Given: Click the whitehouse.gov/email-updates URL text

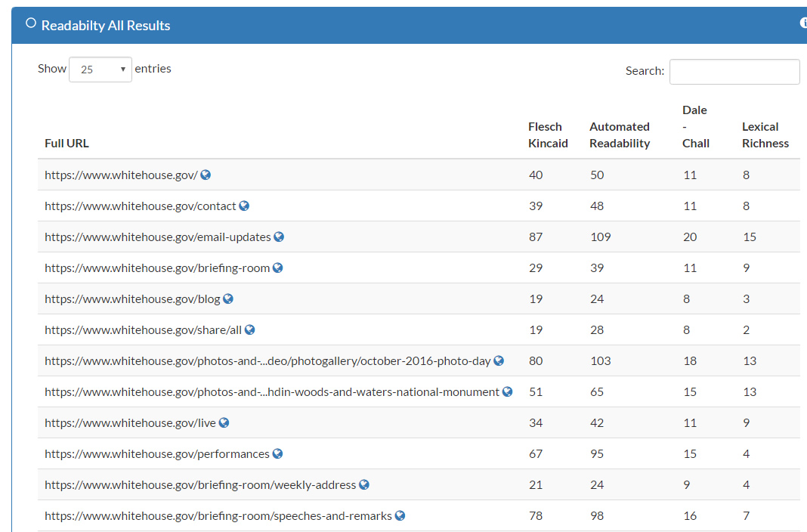Looking at the screenshot, I should (157, 237).
